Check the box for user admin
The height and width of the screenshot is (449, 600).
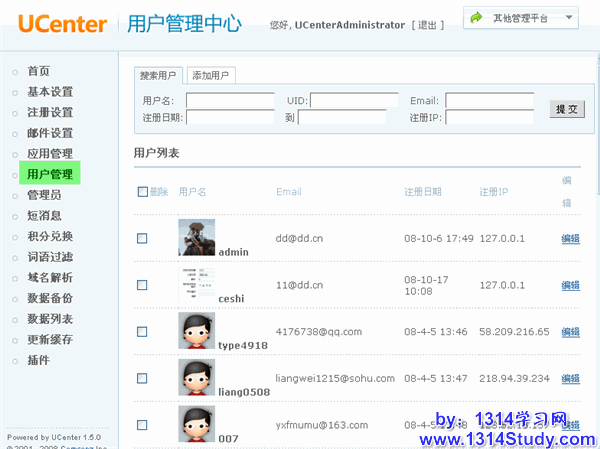click(142, 238)
